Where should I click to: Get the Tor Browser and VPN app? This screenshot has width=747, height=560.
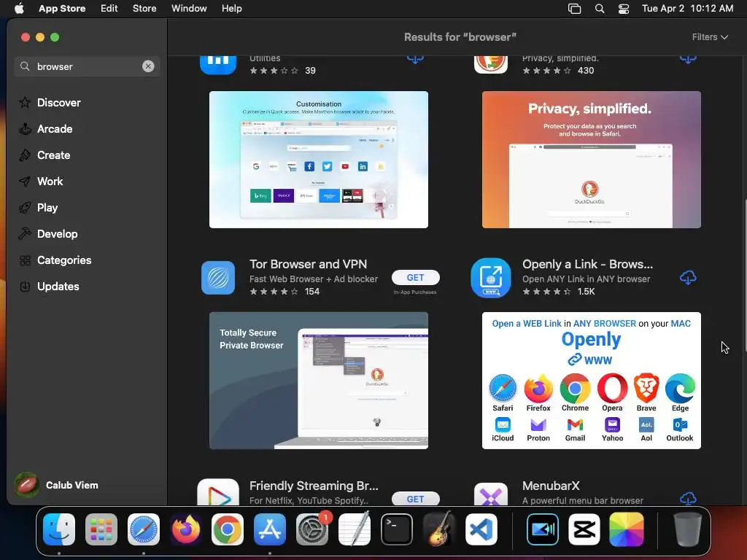[x=415, y=278]
